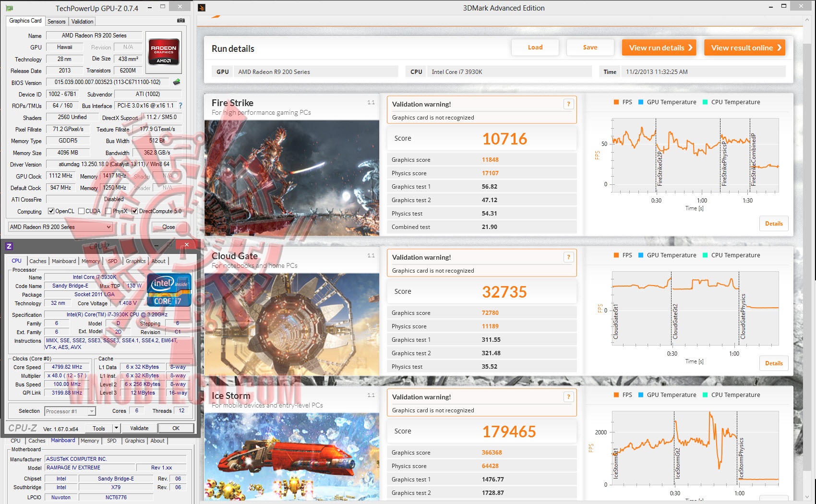
Task: Switch to the Validation tab in GPU-Z
Action: tap(83, 22)
